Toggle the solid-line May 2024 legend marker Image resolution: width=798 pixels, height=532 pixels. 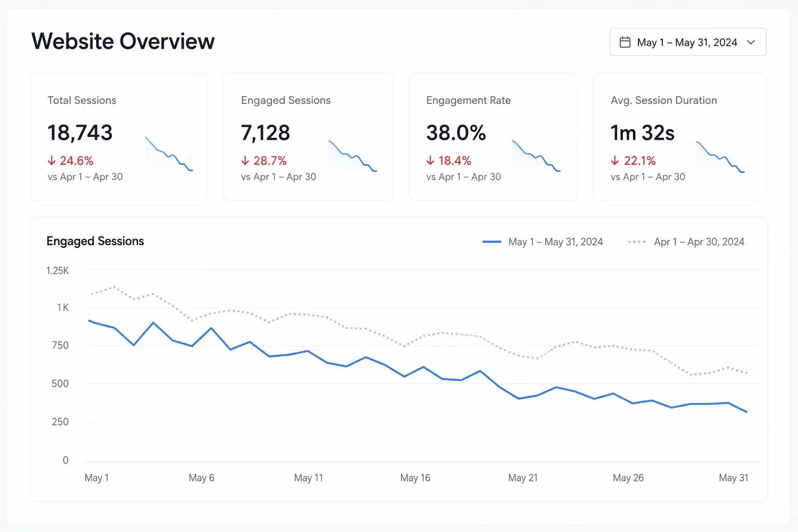click(491, 242)
